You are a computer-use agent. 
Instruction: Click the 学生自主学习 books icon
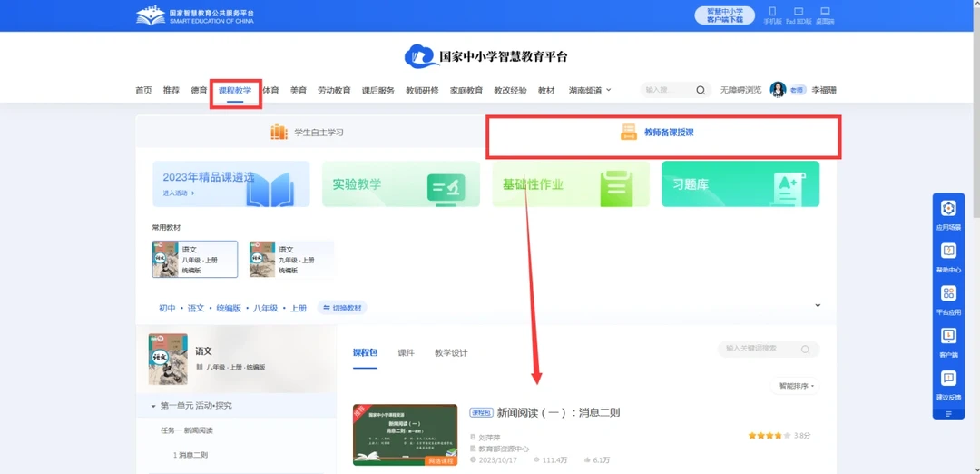(279, 132)
